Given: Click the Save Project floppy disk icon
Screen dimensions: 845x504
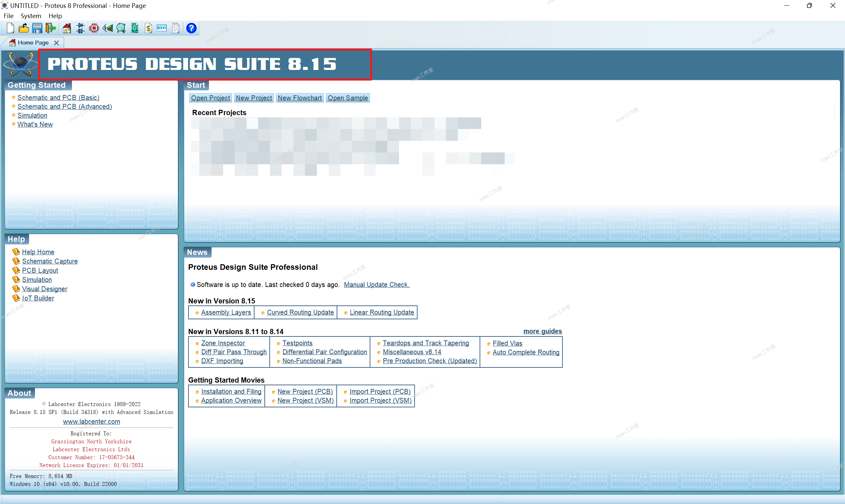Looking at the screenshot, I should (x=37, y=28).
